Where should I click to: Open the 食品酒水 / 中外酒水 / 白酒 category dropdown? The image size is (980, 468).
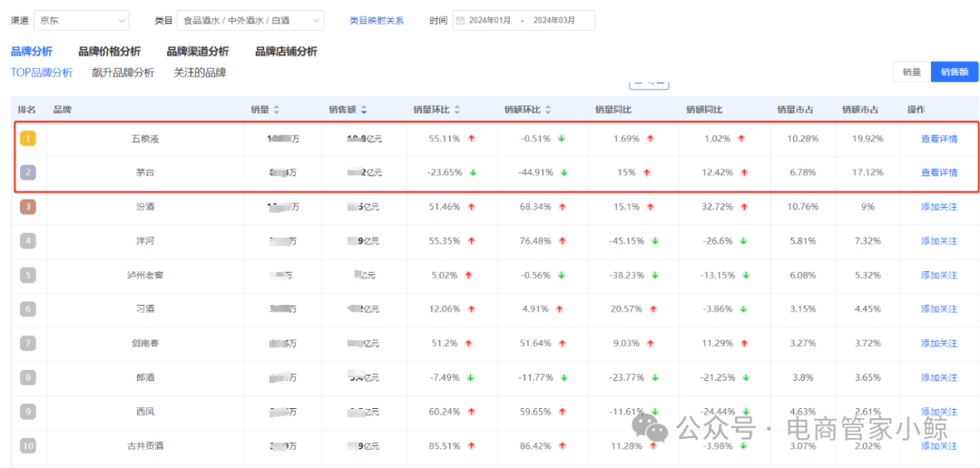250,21
